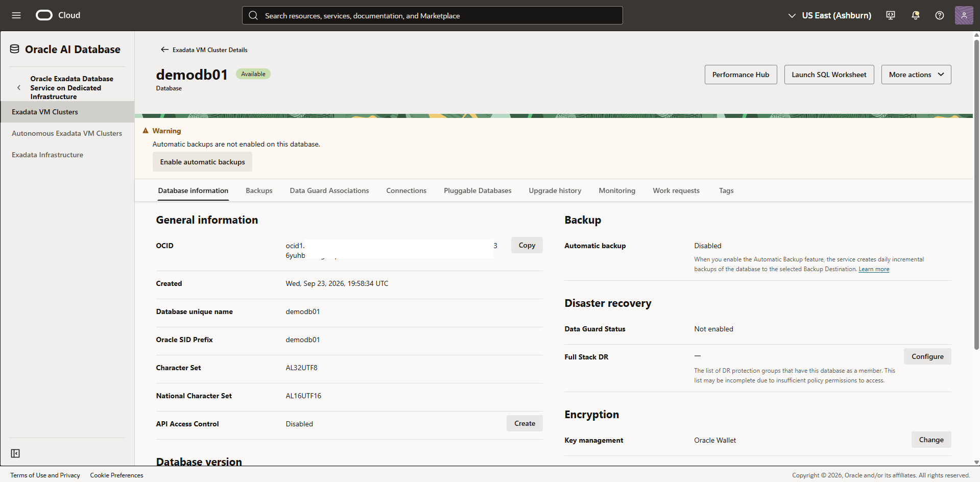
Task: Click the Oracle AI Database icon
Action: (15, 49)
